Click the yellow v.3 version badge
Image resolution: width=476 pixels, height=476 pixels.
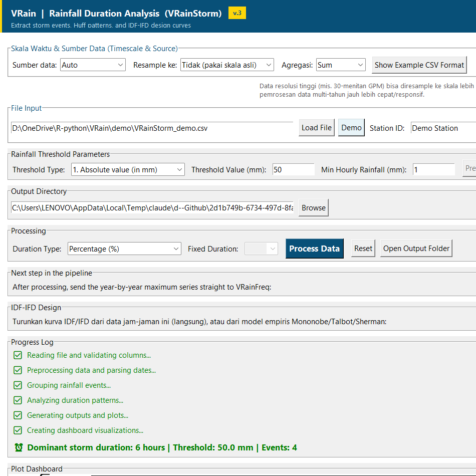[237, 13]
